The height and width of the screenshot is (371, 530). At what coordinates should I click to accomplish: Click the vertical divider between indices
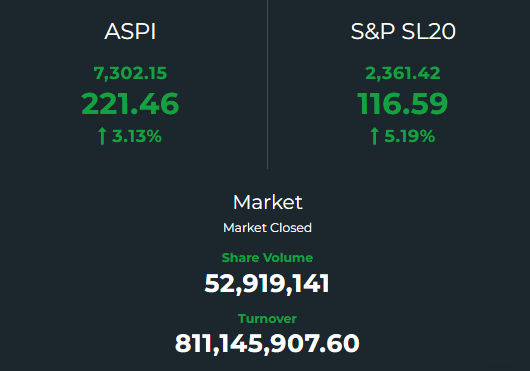267,84
